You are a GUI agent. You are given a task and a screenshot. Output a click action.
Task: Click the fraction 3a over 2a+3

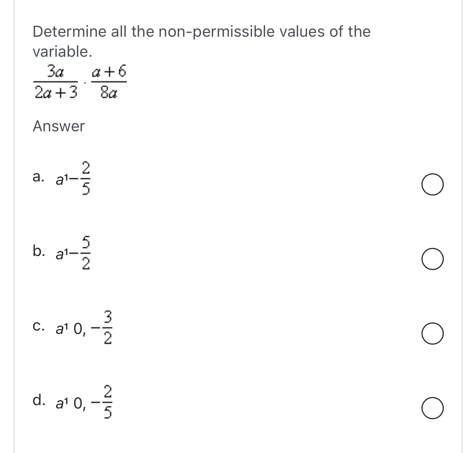tap(56, 82)
